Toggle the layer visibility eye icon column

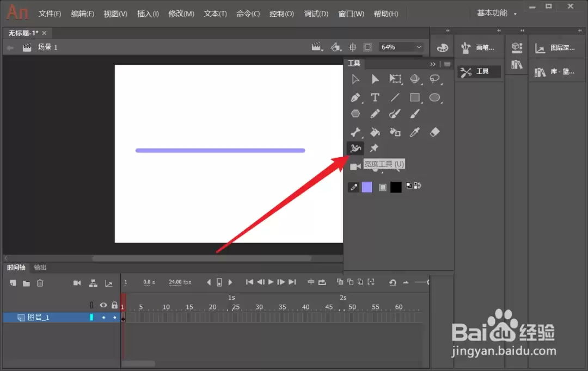point(103,305)
